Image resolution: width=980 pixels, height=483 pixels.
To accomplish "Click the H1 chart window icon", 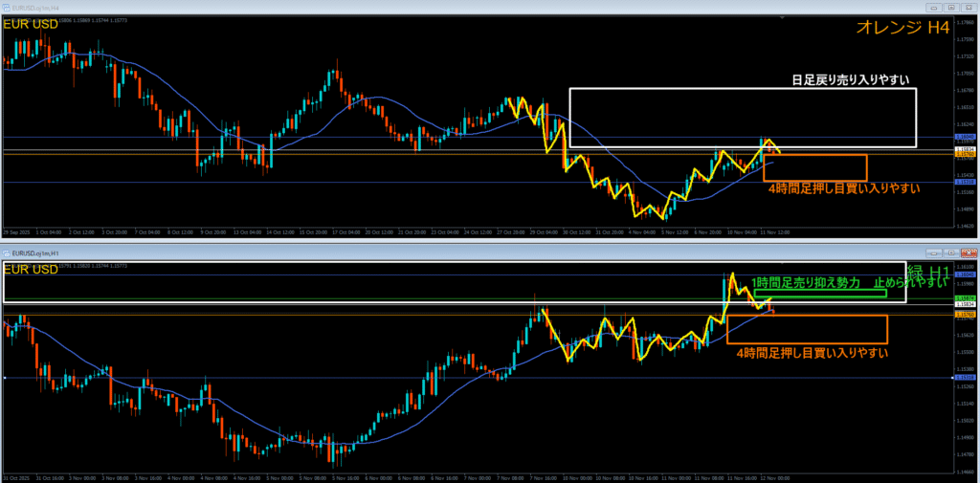I will 7,252.
